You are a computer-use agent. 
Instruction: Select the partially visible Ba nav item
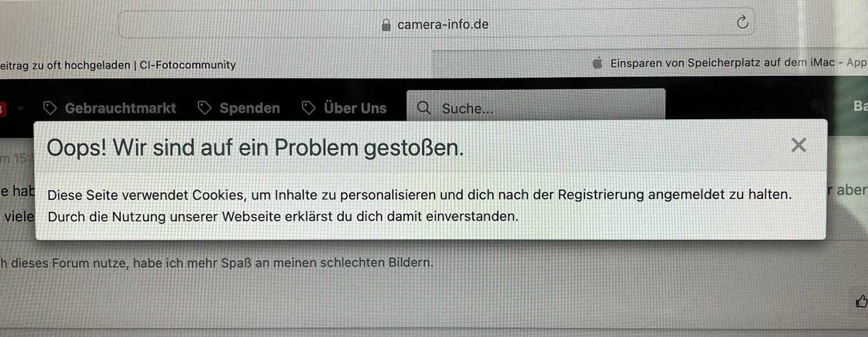(860, 106)
